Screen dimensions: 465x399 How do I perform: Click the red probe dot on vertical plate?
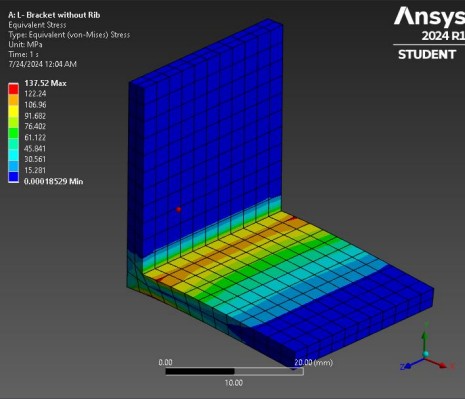179,209
